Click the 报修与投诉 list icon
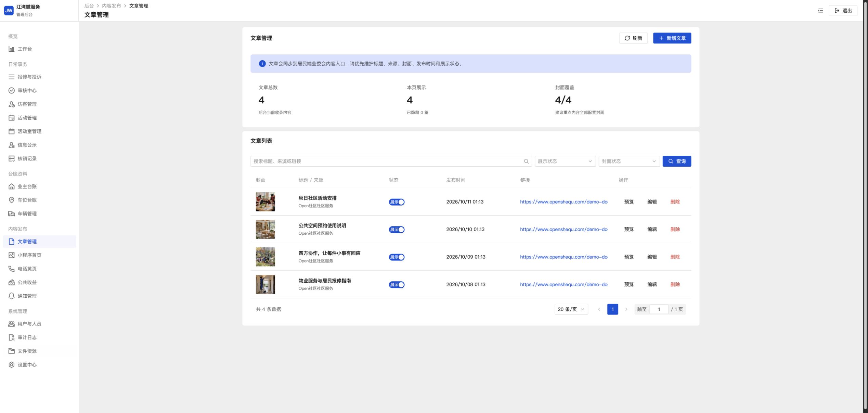Image resolution: width=868 pixels, height=413 pixels. pos(11,77)
